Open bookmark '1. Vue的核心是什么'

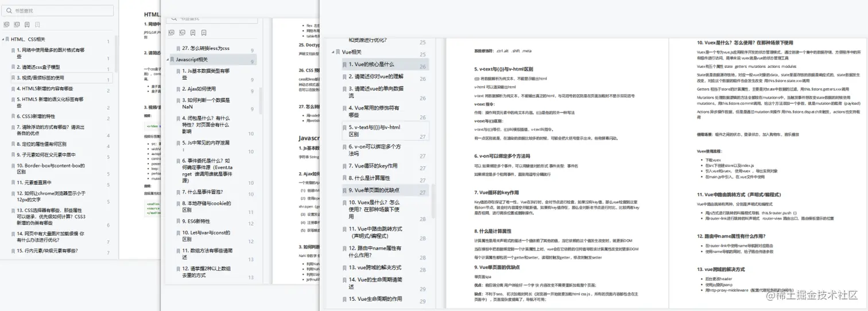pyautogui.click(x=371, y=64)
